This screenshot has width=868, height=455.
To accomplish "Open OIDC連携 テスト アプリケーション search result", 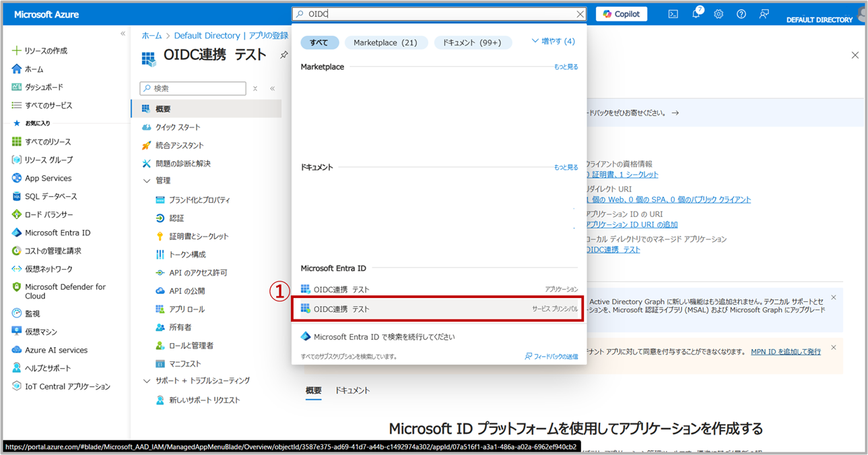I will [439, 289].
